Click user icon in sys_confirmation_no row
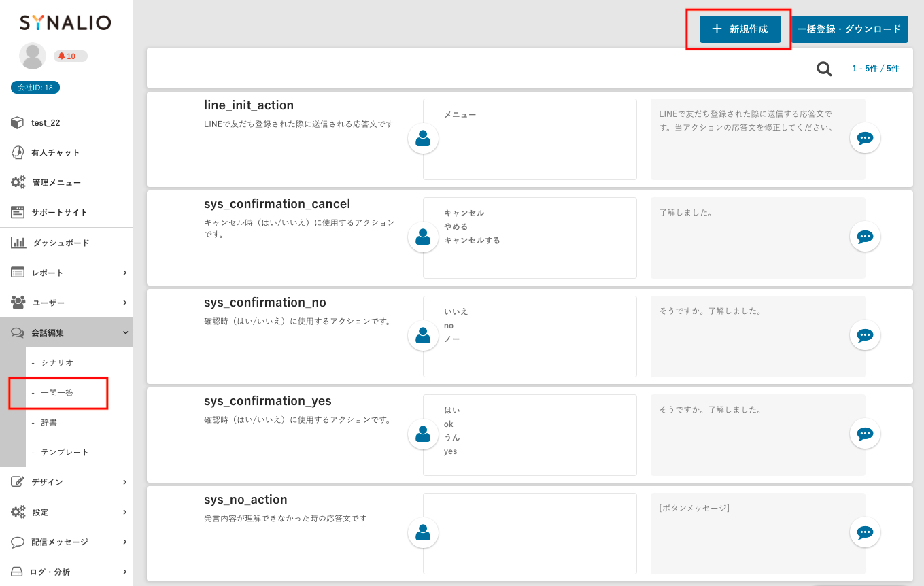Screen dimensions: 924x586 pyautogui.click(x=423, y=336)
